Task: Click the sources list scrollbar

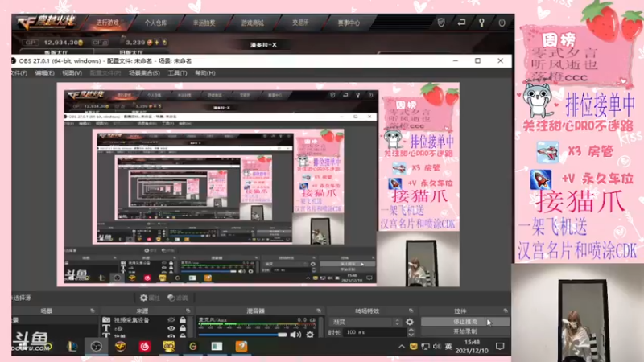Action: (191, 327)
